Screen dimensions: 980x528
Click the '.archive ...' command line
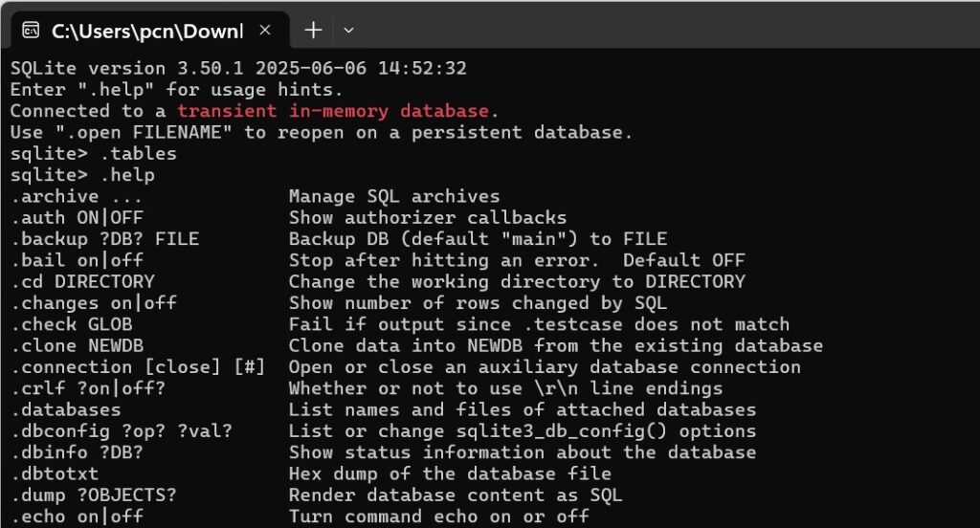[x=77, y=197]
